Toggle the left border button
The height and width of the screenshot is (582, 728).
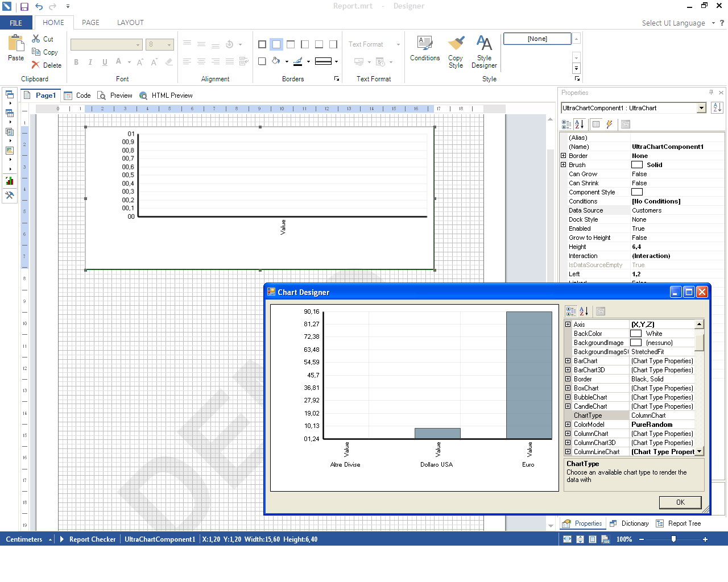click(x=305, y=44)
